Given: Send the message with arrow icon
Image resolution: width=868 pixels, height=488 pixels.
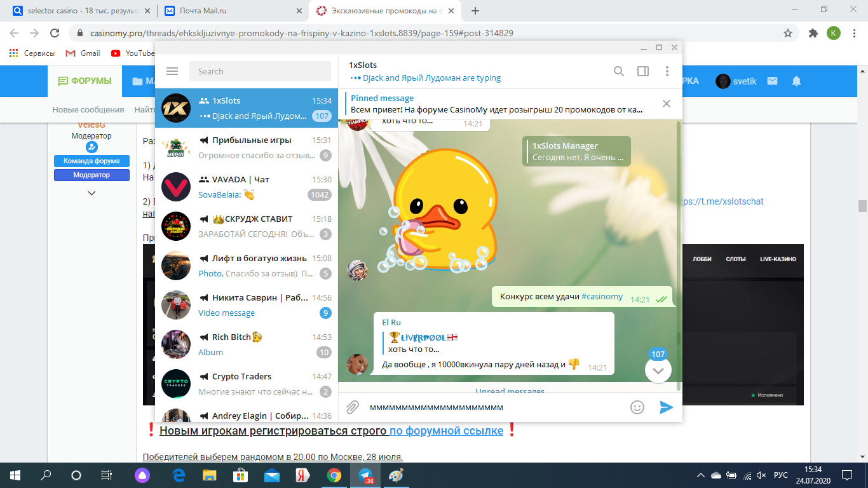Looking at the screenshot, I should [666, 407].
